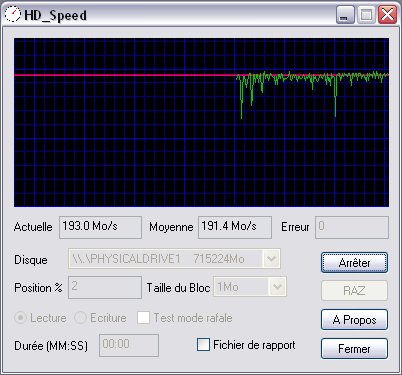This screenshot has height=375, width=402.
Task: Enable the Fichier de rapport checkbox
Action: 203,345
